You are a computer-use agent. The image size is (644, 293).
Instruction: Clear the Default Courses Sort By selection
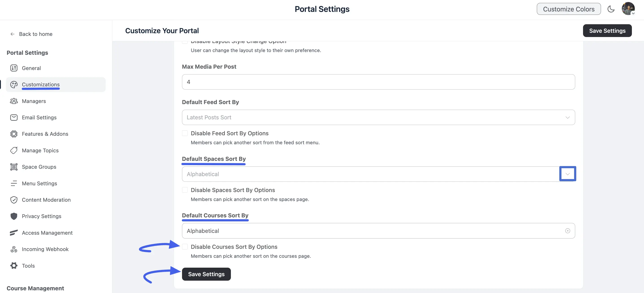568,231
